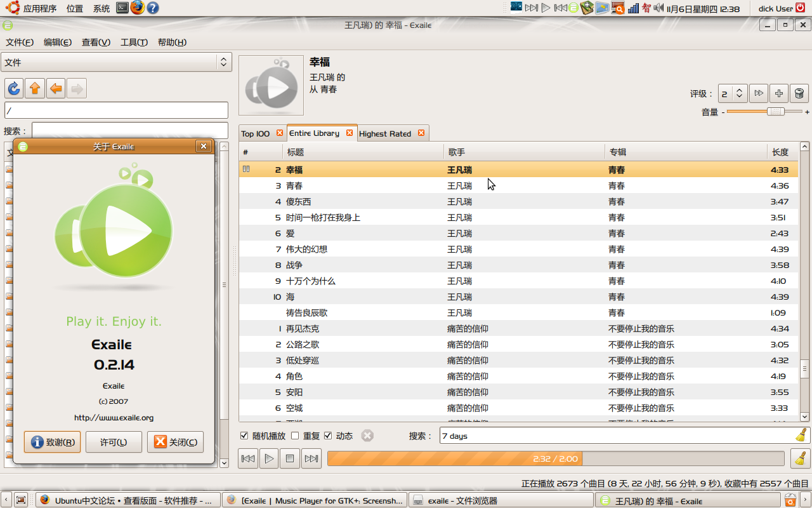Open 应用程序 applications menu

(39, 8)
